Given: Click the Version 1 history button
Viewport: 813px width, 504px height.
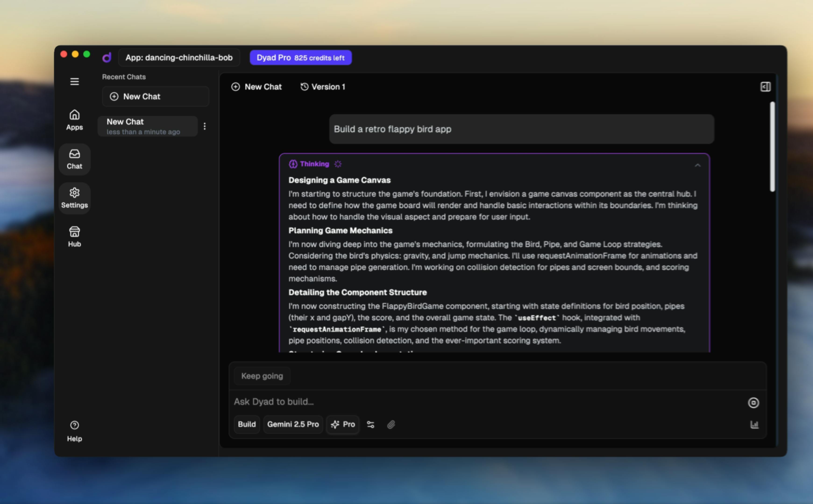Looking at the screenshot, I should (x=323, y=87).
